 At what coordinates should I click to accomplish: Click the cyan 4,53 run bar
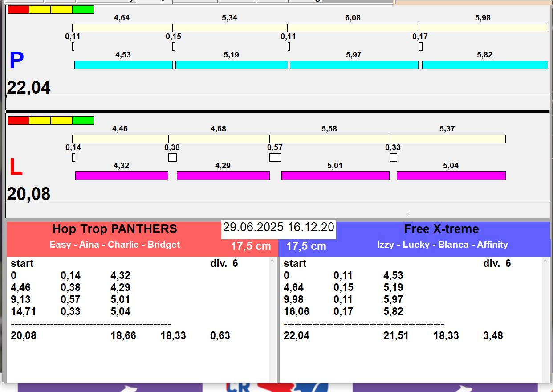click(x=123, y=65)
